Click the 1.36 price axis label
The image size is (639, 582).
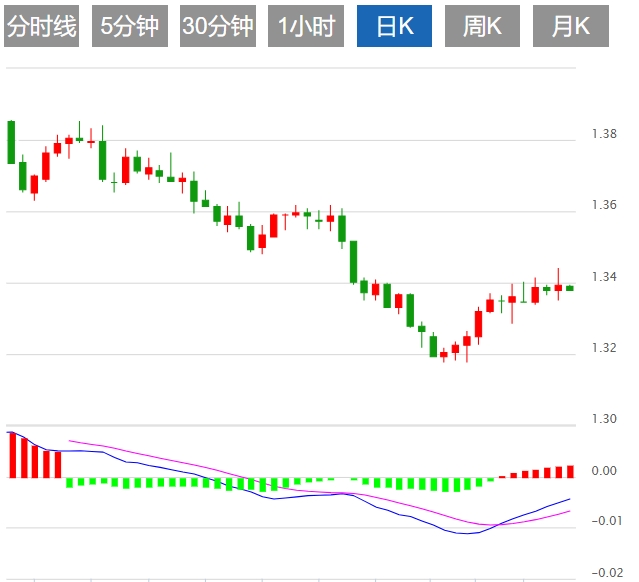click(x=603, y=205)
